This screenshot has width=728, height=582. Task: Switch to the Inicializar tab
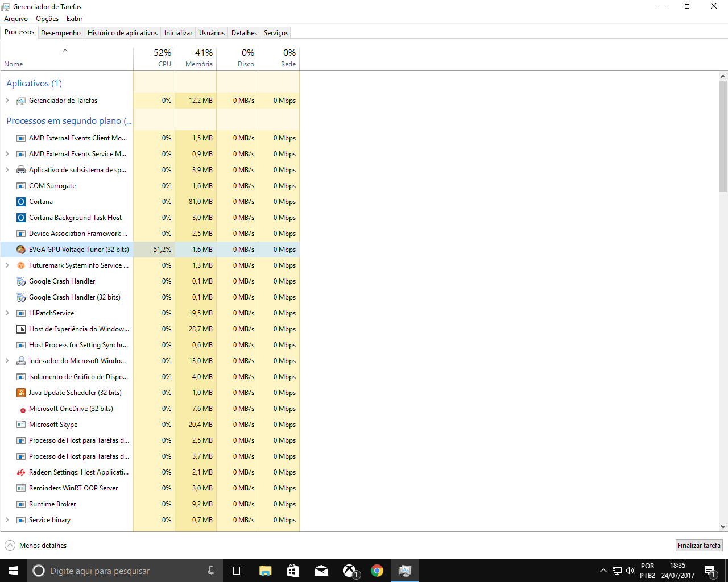(x=179, y=33)
